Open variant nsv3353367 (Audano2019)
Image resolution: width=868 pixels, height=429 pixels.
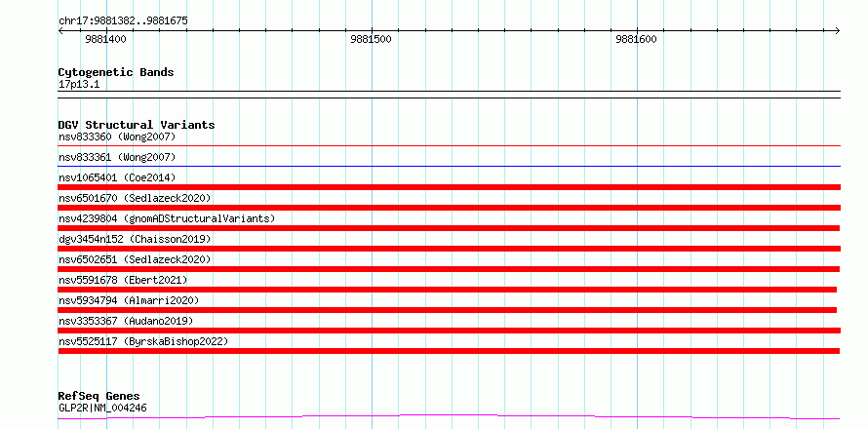pyautogui.click(x=126, y=321)
